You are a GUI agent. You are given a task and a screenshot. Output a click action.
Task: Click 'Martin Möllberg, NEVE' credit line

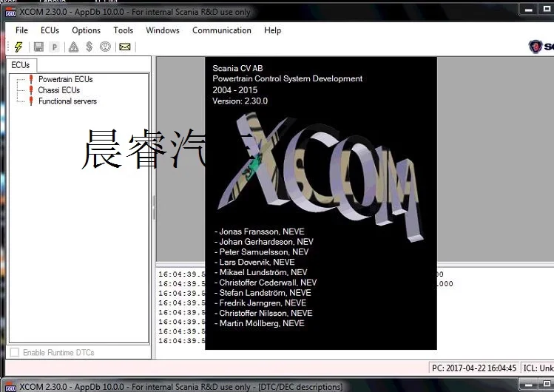[x=260, y=323]
